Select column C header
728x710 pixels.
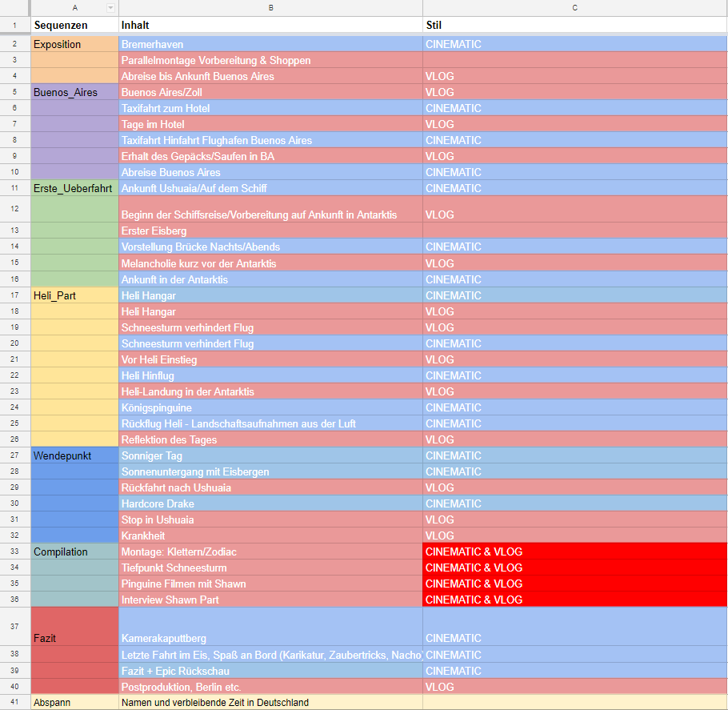click(x=575, y=8)
